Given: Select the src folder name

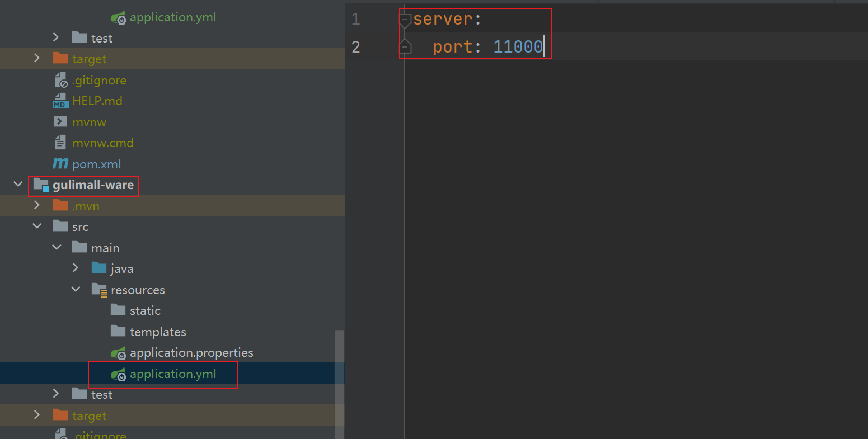Looking at the screenshot, I should pos(80,227).
